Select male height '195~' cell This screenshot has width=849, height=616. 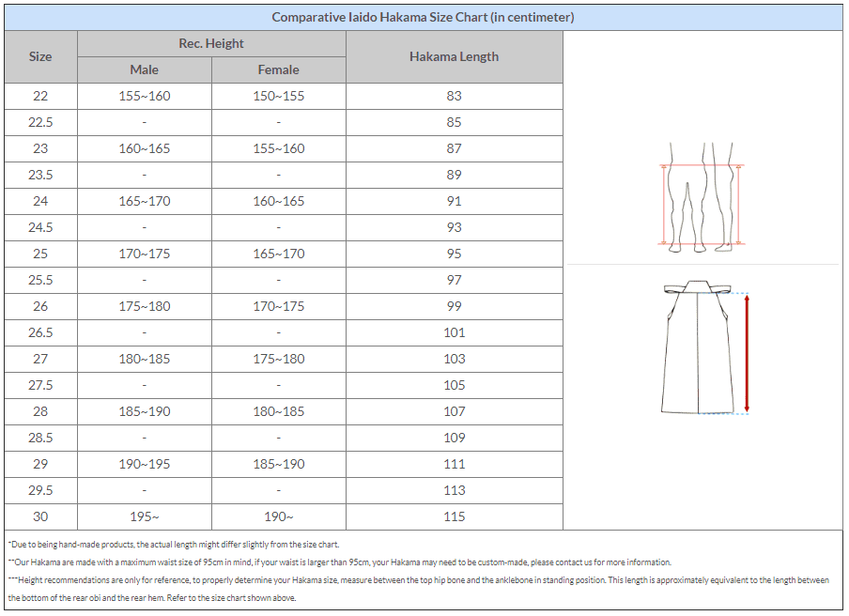click(x=145, y=517)
